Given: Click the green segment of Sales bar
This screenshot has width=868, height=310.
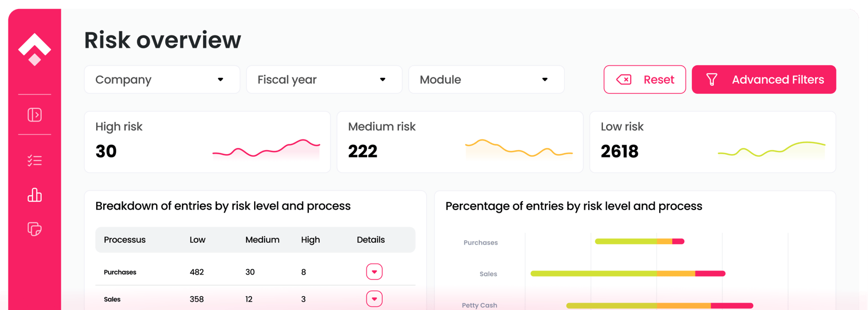Looking at the screenshot, I should [593, 274].
